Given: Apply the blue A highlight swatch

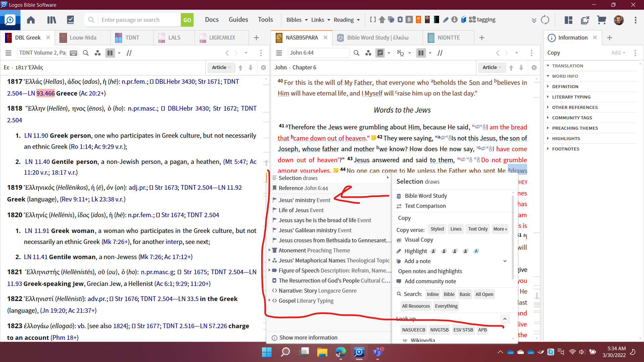Looking at the screenshot, I should click(476, 251).
